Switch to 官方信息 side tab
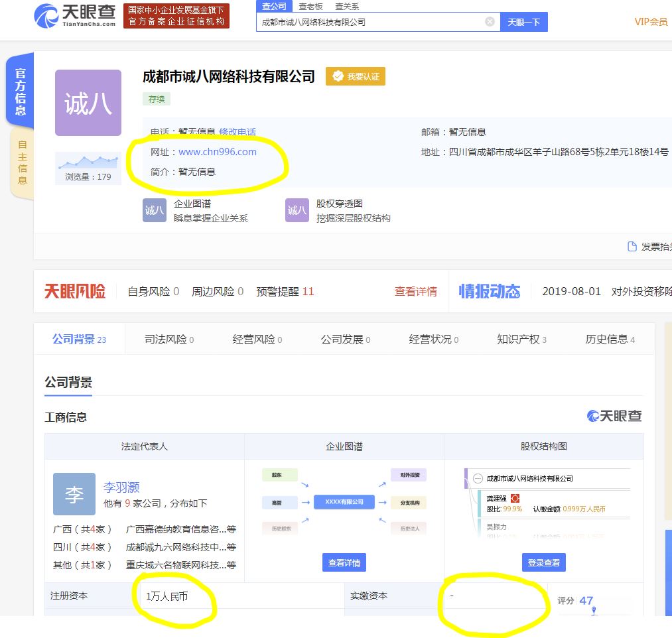The width and height of the screenshot is (672, 638). click(x=20, y=92)
